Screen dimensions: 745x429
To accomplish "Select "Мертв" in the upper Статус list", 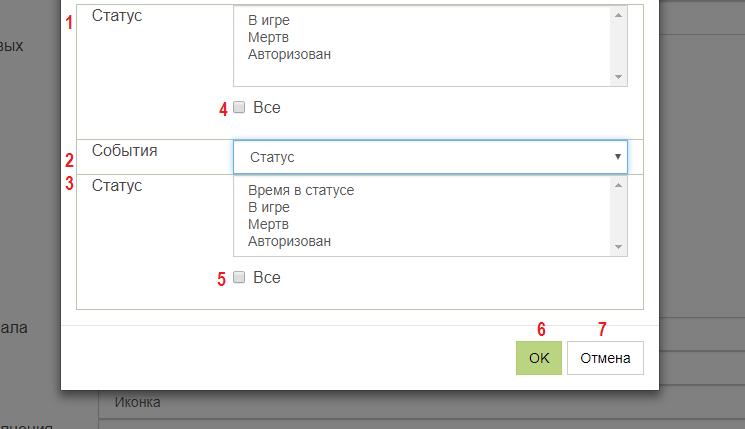I will (x=268, y=38).
